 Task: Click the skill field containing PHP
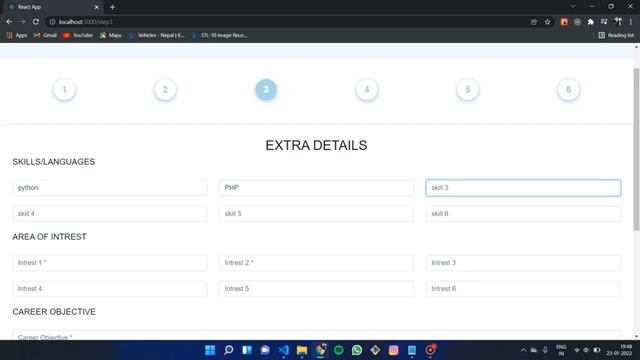point(316,188)
